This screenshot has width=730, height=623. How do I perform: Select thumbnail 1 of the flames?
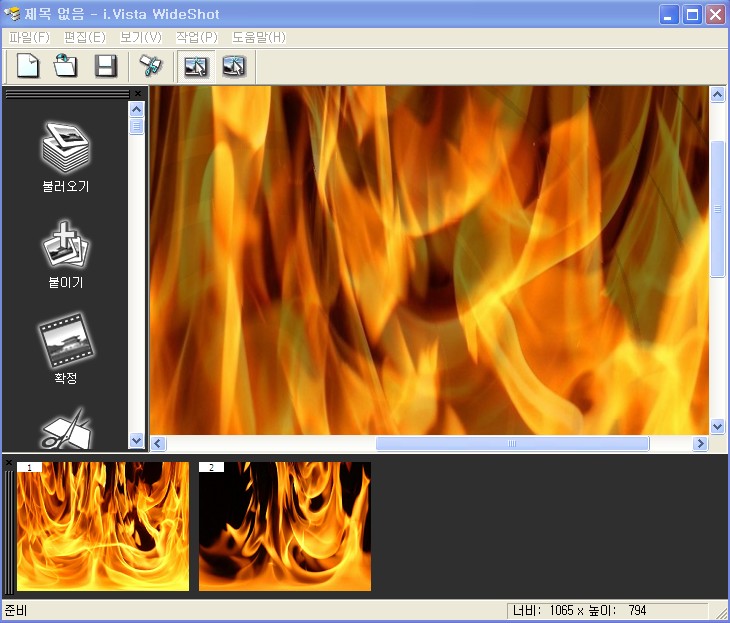tap(103, 527)
